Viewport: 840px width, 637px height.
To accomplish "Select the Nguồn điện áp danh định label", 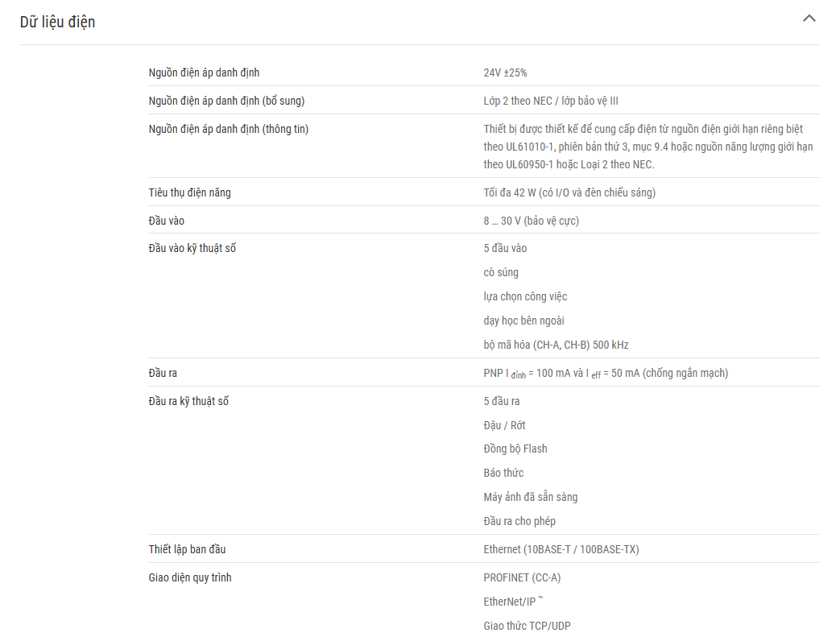I will pos(204,72).
